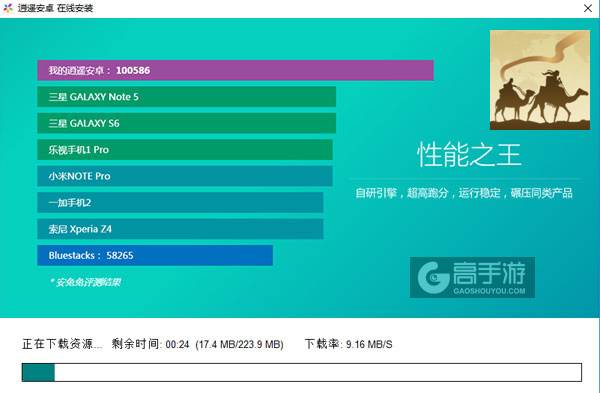Click the download progress bar
This screenshot has height=393, width=600.
(x=302, y=372)
